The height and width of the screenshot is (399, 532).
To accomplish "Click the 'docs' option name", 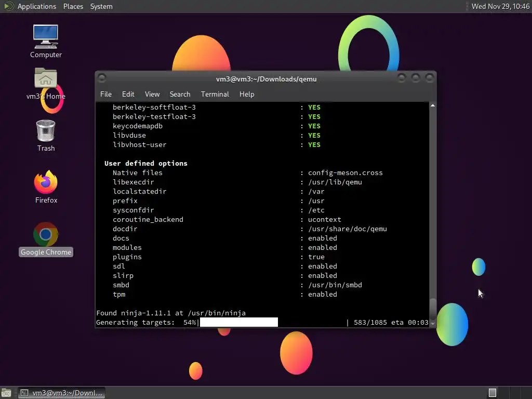I will [121, 238].
